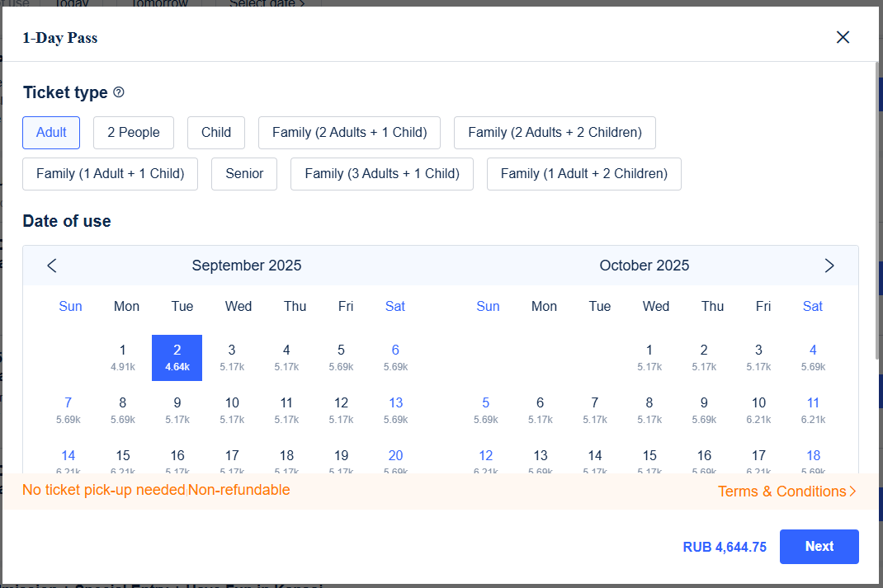Select October 8 priced 5.17k
The height and width of the screenshot is (588, 883).
click(649, 411)
